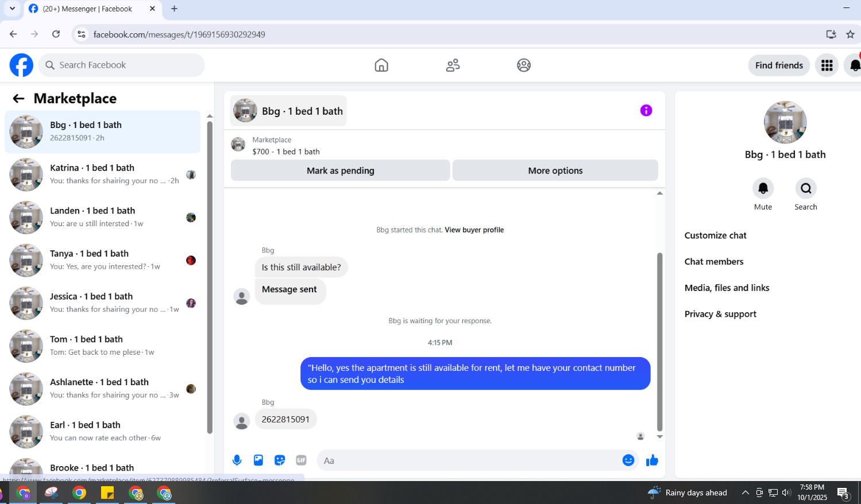Attach a photo with the image icon
861x504 pixels.
tap(258, 460)
